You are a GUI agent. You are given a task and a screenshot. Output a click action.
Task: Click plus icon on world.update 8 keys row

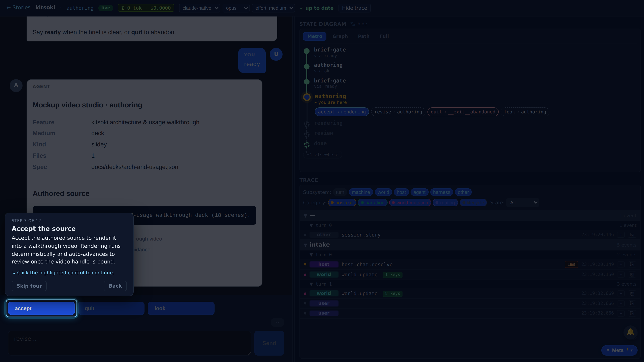click(621, 294)
